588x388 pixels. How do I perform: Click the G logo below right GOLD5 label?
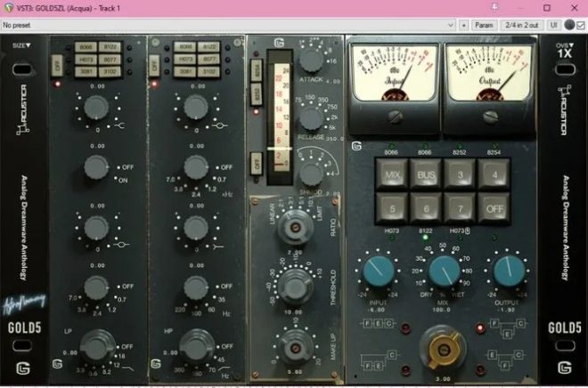point(564,368)
